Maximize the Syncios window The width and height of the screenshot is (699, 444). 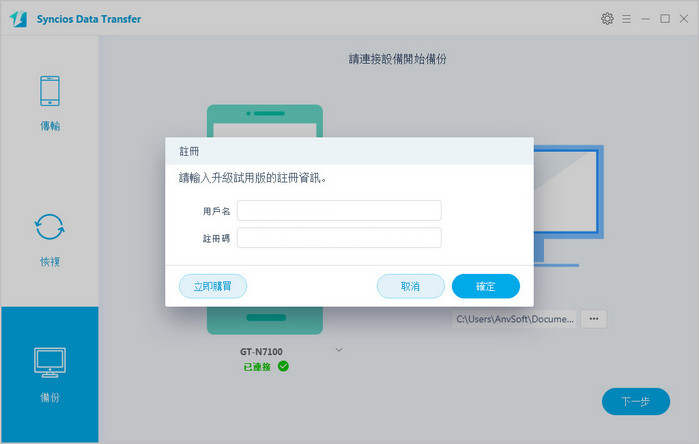(x=665, y=19)
